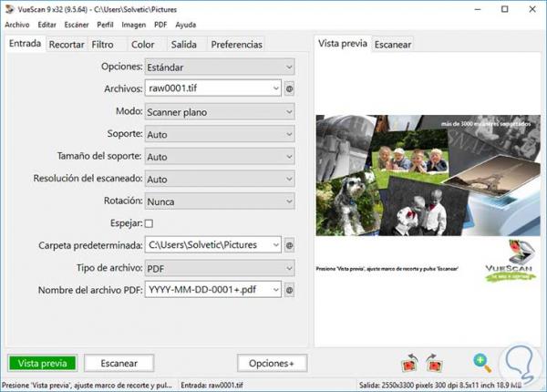Open the Soporte dropdown
This screenshot has height=392, width=547.
tap(220, 134)
